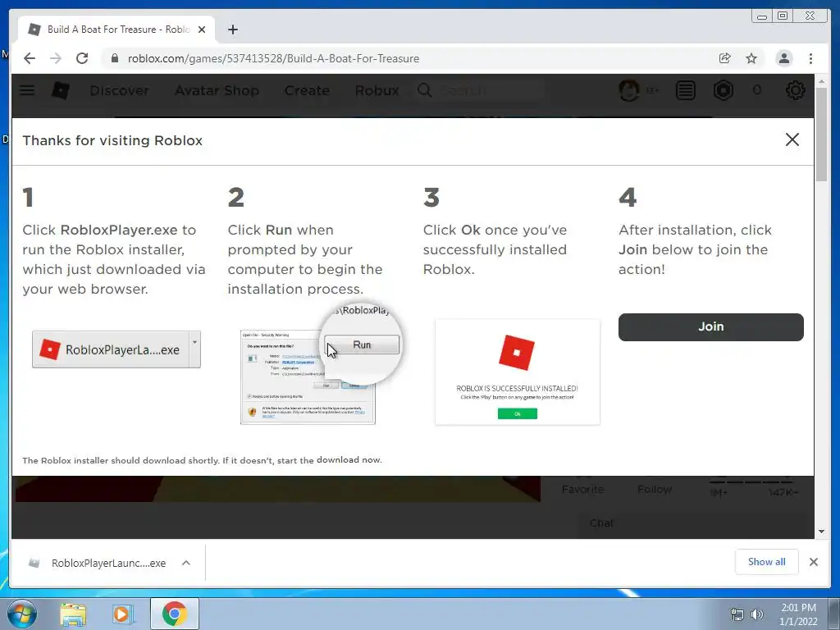Open Create in Roblox navigation

coord(307,90)
